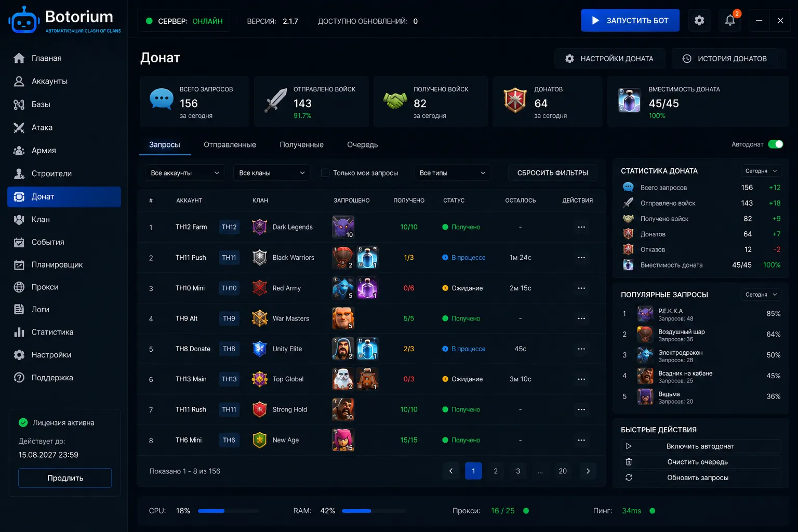Screen dimensions: 798x532
Task: Open the 'Все типы' dropdown
Action: tap(453, 173)
